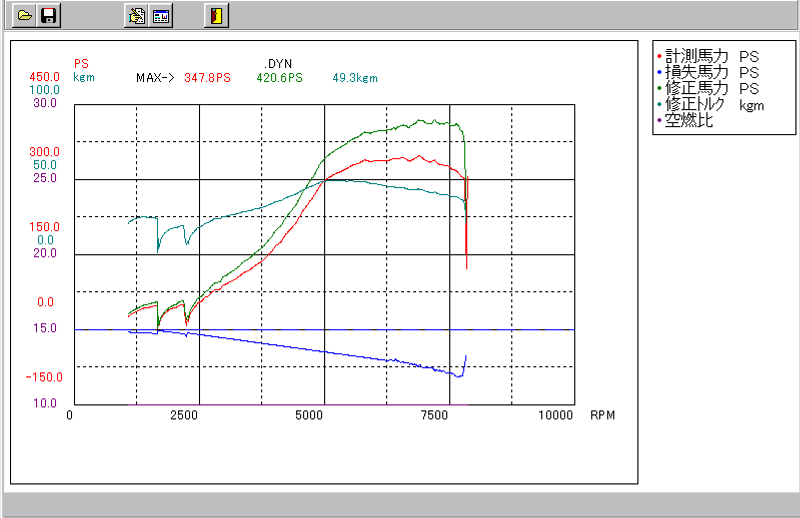800x518 pixels.
Task: Click the purple dot beside 空燃比
Action: coord(658,120)
